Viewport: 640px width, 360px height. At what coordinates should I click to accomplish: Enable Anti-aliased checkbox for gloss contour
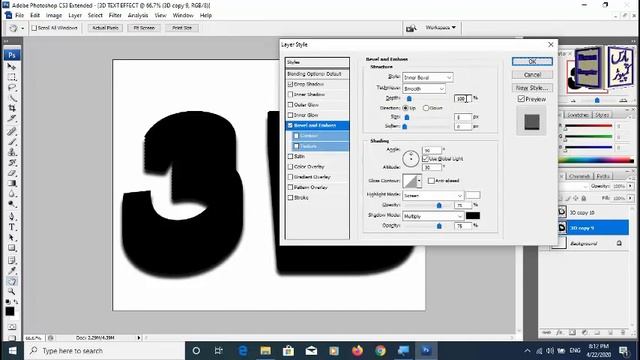coord(431,180)
